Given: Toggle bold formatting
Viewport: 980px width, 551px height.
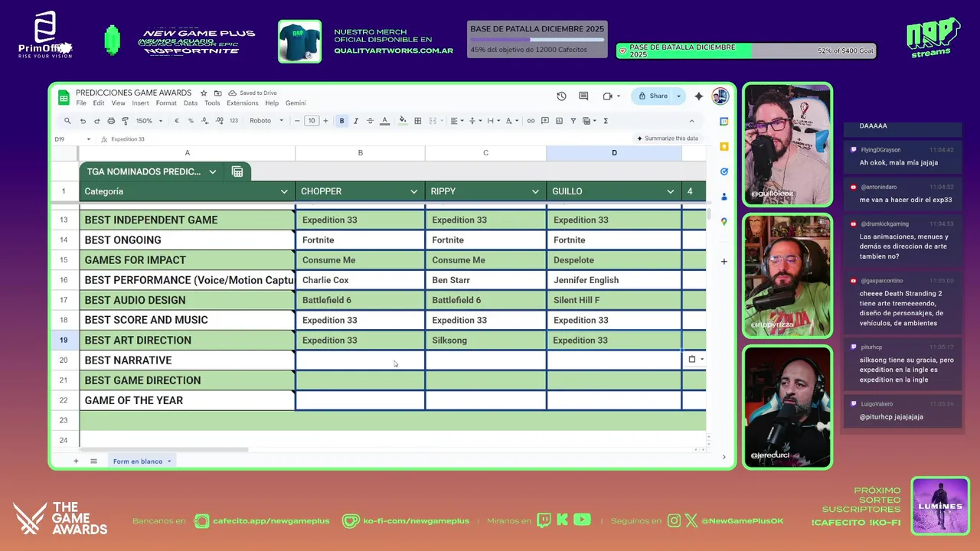Looking at the screenshot, I should pos(341,121).
